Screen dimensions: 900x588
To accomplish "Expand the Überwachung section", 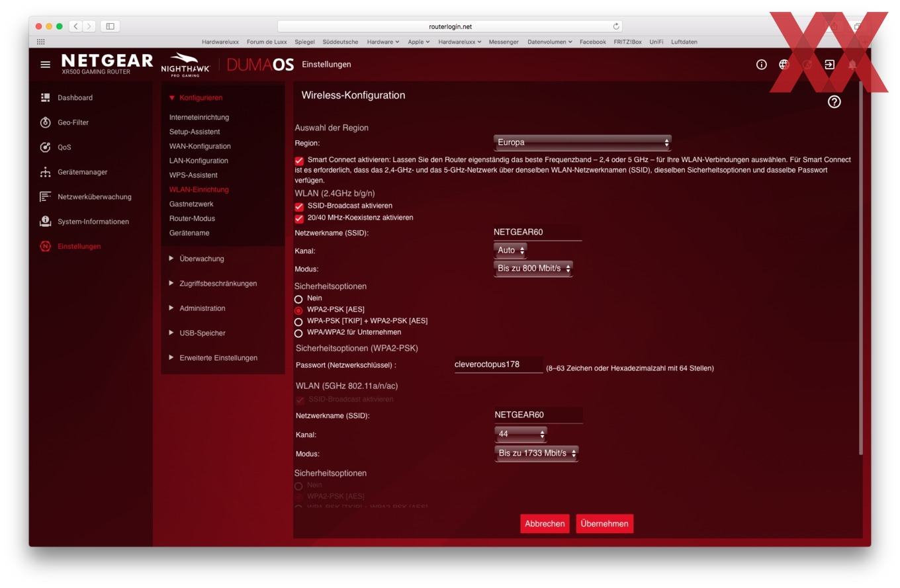I will tap(197, 259).
